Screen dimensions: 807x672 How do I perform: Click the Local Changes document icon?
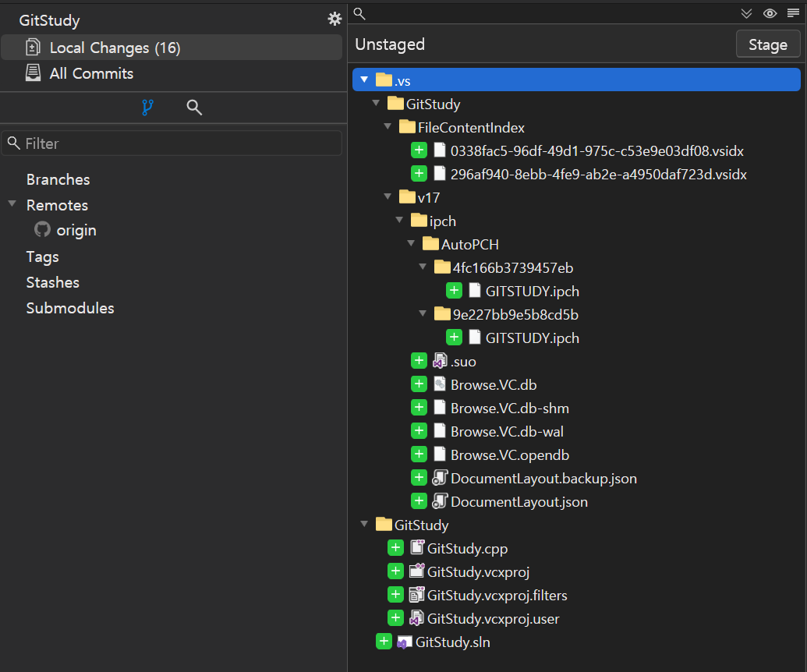point(33,48)
